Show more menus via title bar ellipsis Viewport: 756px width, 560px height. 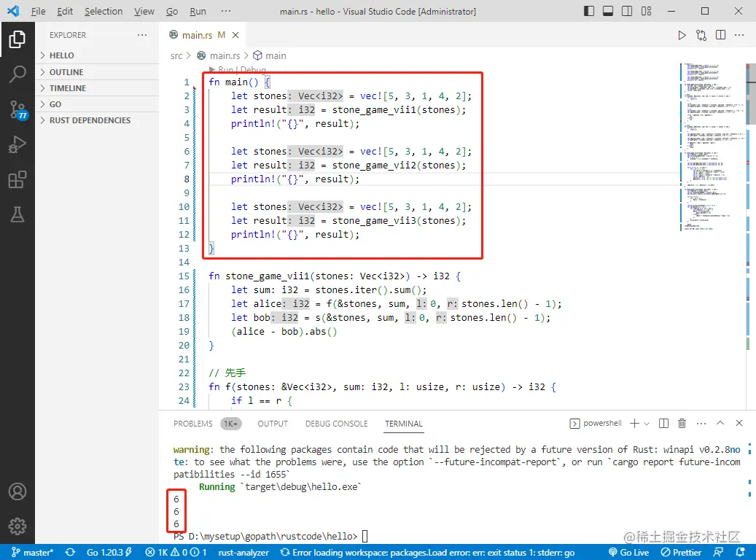[226, 11]
